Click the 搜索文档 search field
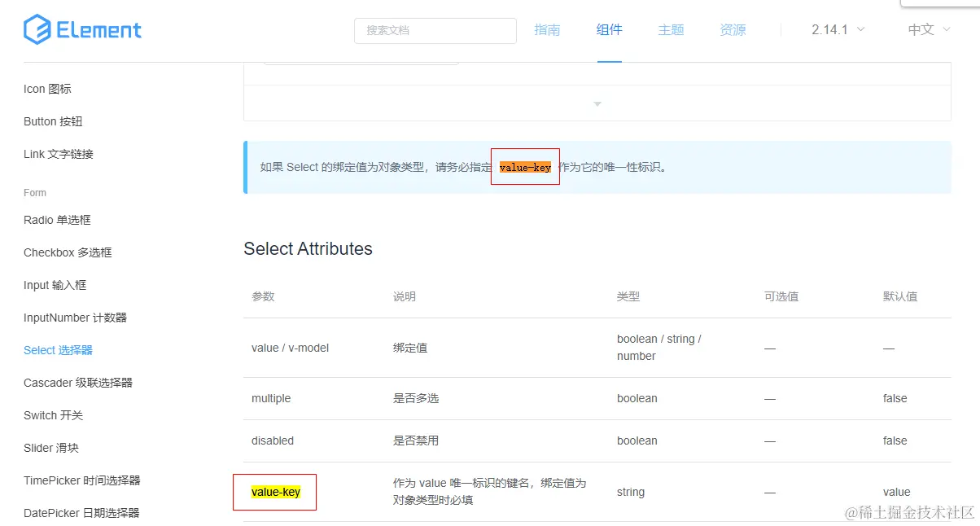980x526 pixels. coord(435,30)
